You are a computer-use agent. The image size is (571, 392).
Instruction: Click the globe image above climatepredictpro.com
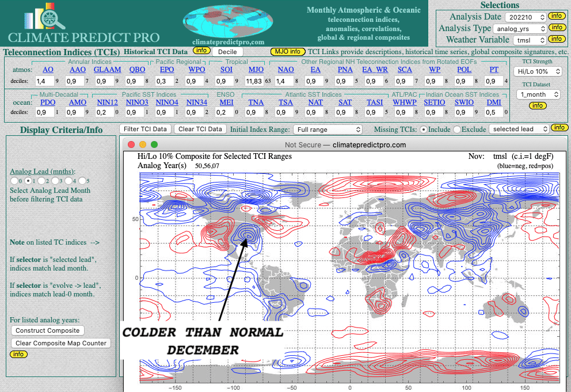click(x=229, y=22)
